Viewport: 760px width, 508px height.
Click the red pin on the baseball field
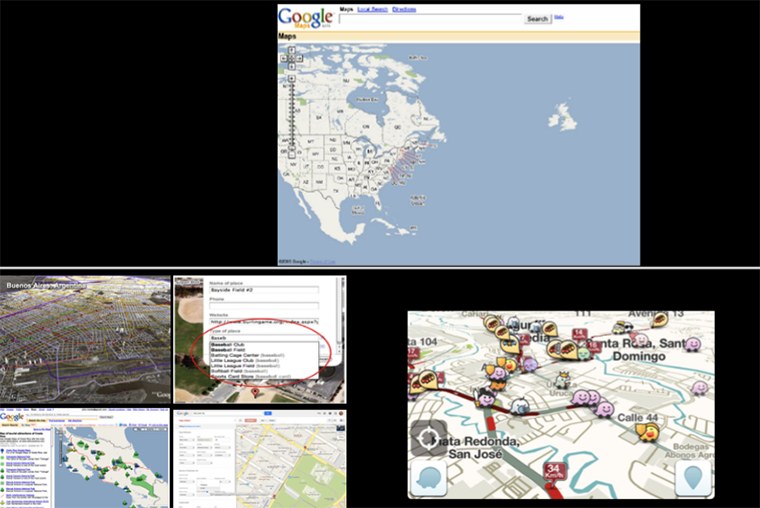(x=255, y=392)
